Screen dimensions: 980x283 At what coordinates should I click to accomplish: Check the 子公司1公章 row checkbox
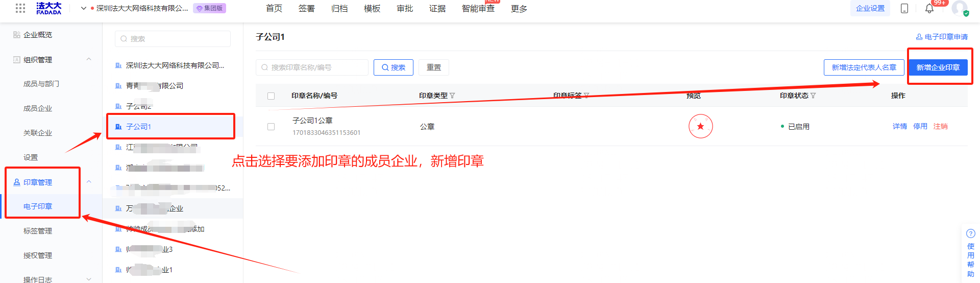coord(271,127)
